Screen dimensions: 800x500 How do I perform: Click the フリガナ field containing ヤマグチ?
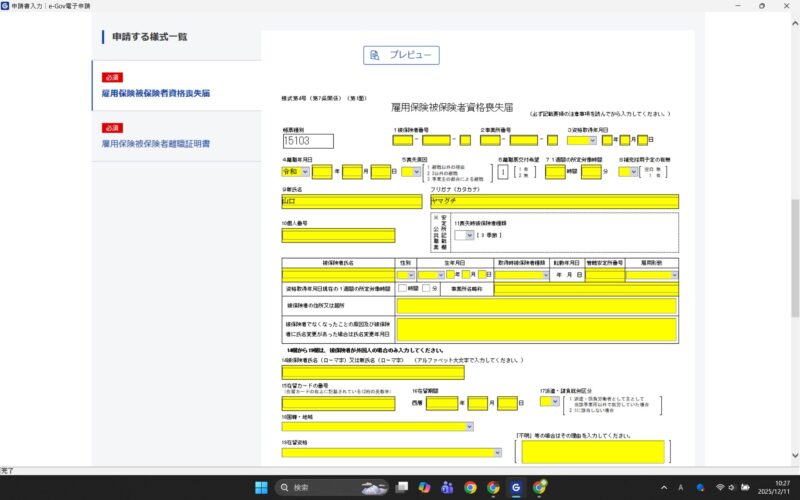(x=555, y=202)
